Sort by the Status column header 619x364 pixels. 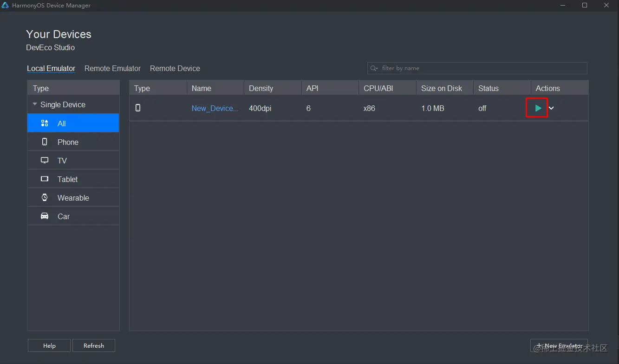tap(502, 88)
